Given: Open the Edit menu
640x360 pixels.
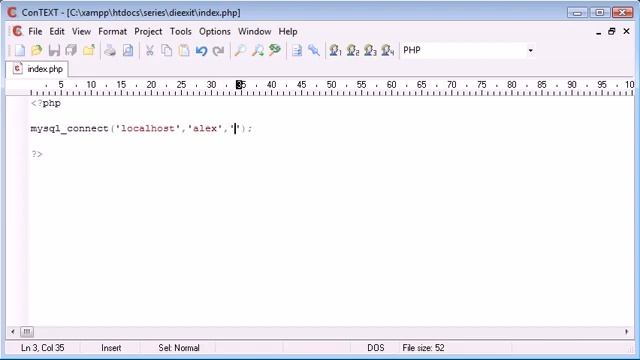Looking at the screenshot, I should click(x=57, y=31).
